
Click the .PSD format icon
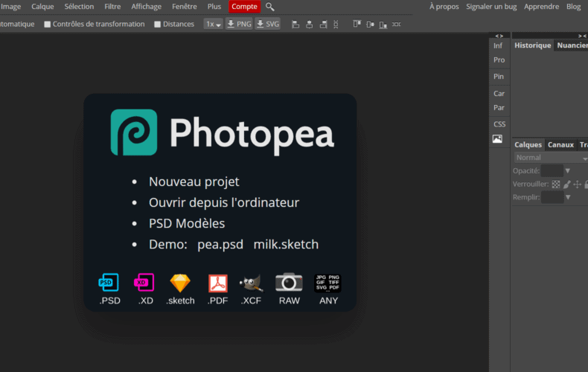pos(109,283)
